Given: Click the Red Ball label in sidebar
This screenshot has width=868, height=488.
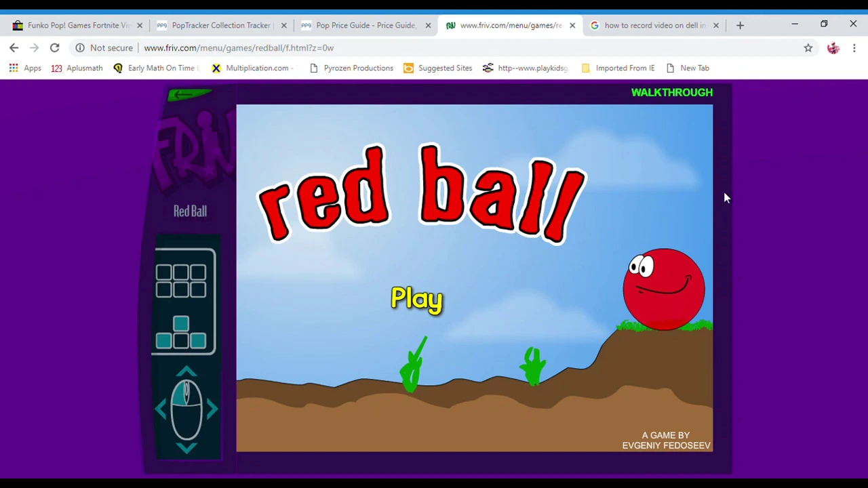Looking at the screenshot, I should click(190, 211).
